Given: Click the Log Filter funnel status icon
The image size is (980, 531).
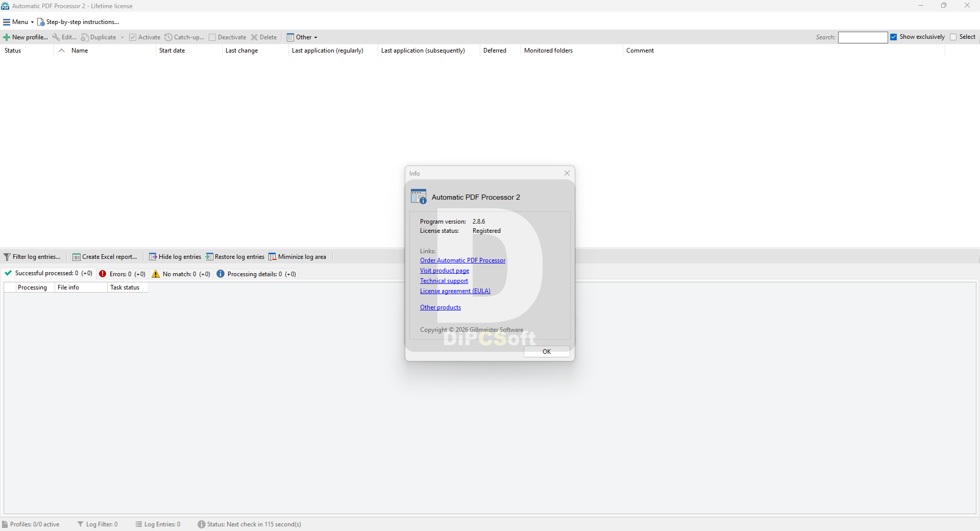Looking at the screenshot, I should coord(80,524).
